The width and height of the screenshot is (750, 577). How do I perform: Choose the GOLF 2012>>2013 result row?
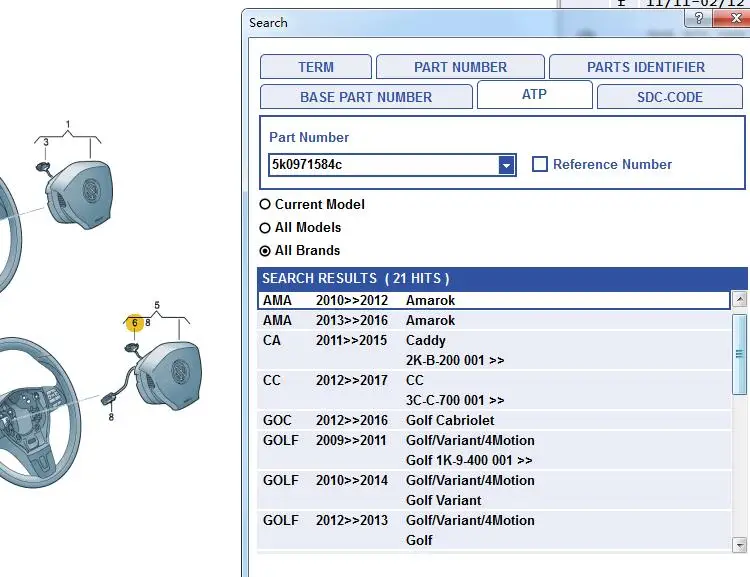pyautogui.click(x=494, y=530)
